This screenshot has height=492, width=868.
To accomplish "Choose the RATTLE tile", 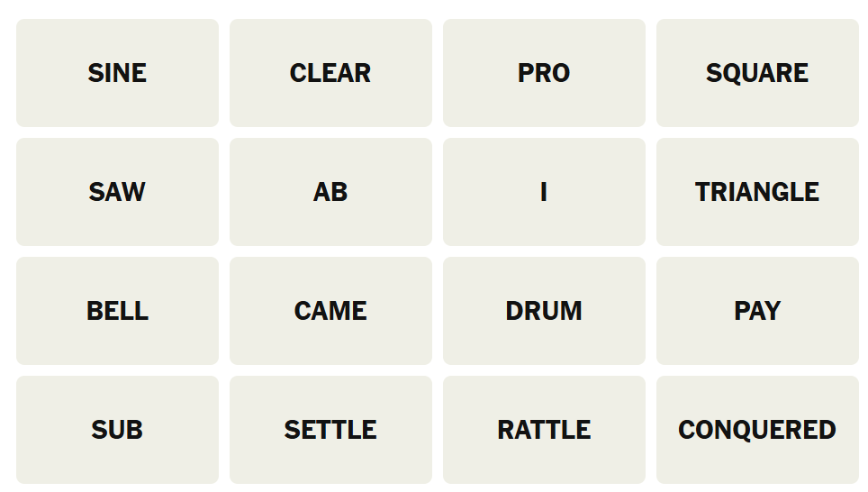I will pyautogui.click(x=544, y=430).
